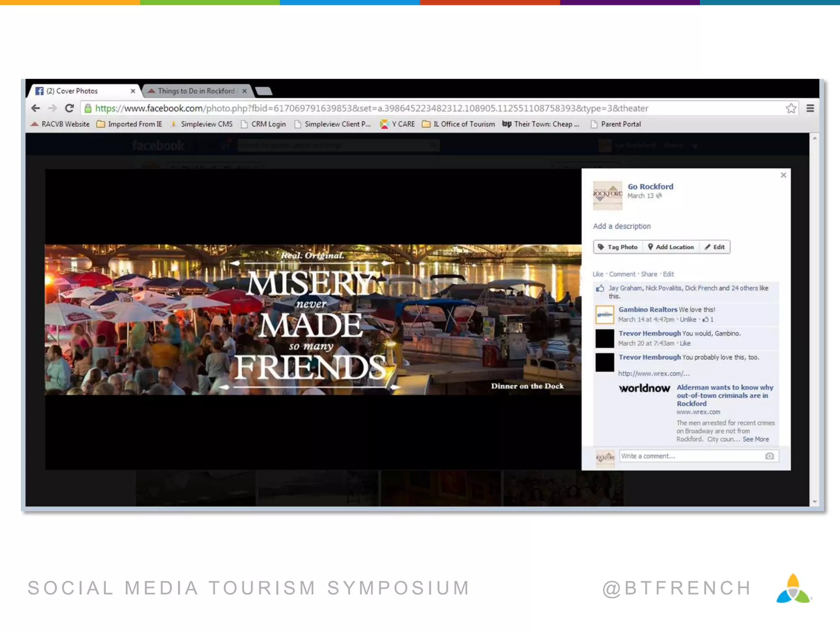Unlike the Gambino Realtors comment

688,319
